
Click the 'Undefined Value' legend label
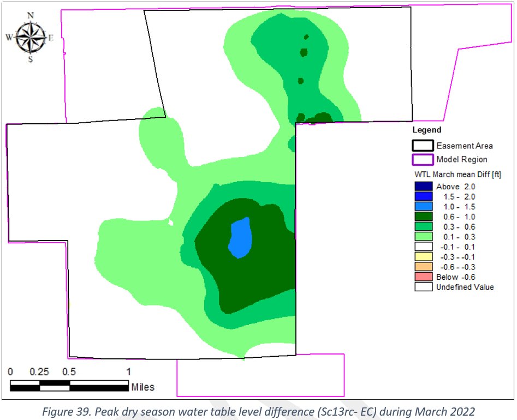click(x=465, y=287)
